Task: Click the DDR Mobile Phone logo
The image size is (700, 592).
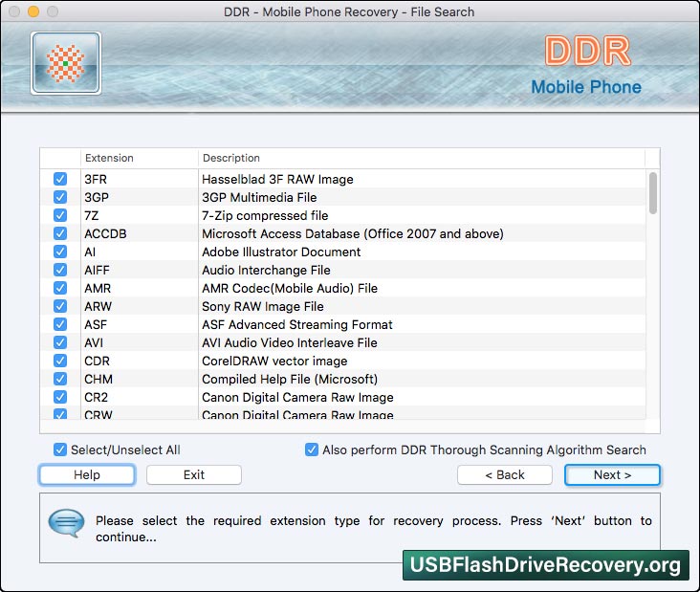Action: tap(586, 66)
